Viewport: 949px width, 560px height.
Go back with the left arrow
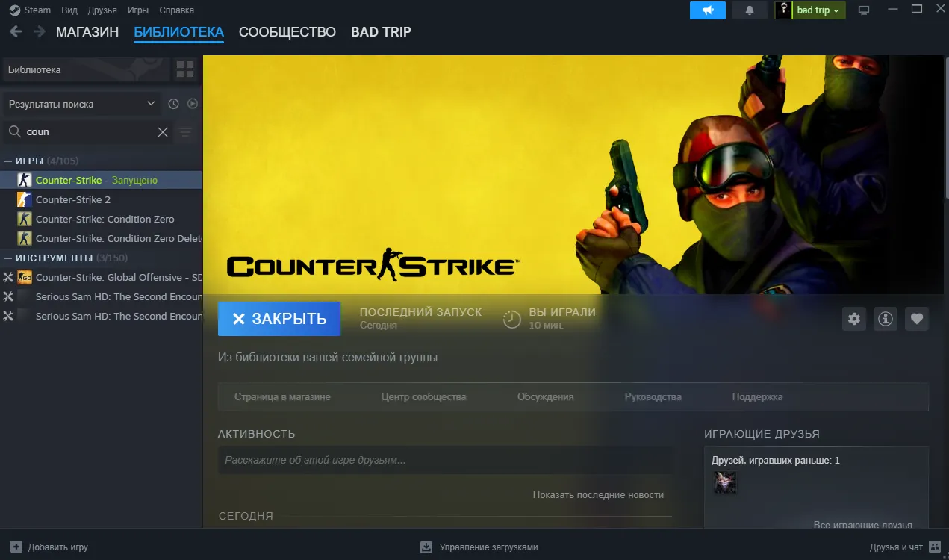pos(16,32)
